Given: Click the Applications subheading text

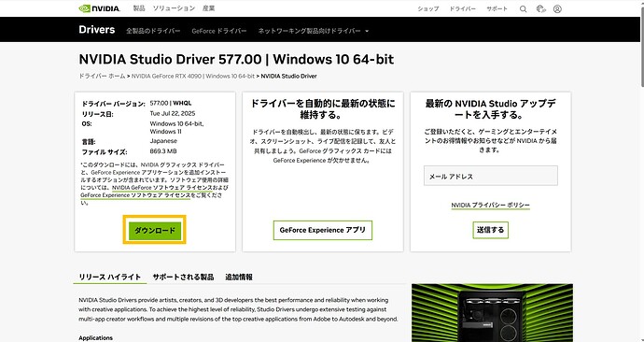Looking at the screenshot, I should (96, 338).
